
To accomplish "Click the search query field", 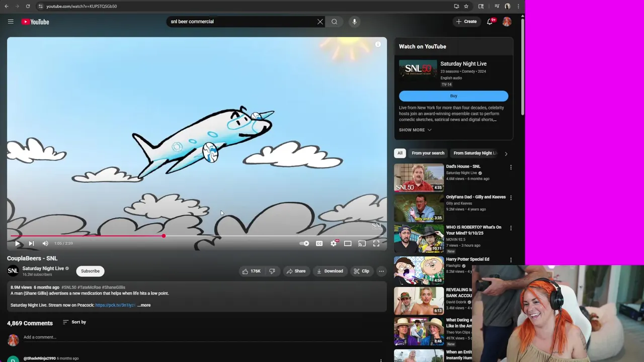I will point(242,22).
